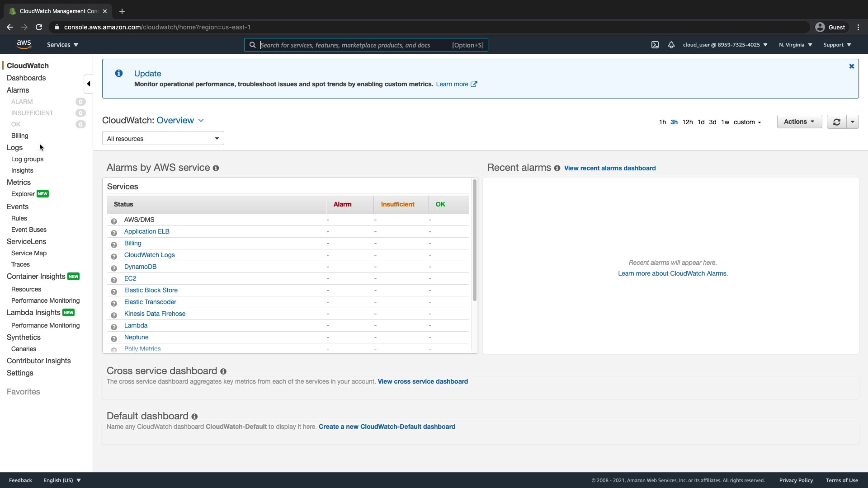Click Create a new CloudWatch-Default dashboard link
The image size is (868, 488).
387,427
